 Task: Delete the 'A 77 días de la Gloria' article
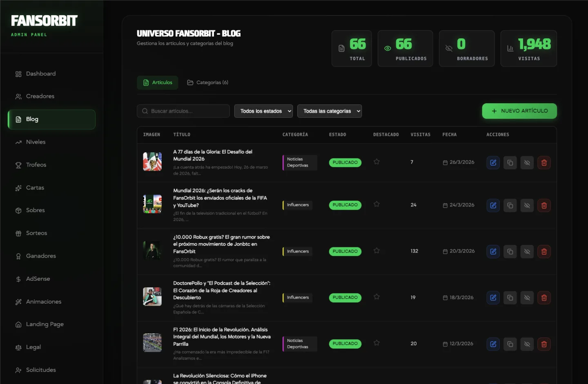coord(544,162)
